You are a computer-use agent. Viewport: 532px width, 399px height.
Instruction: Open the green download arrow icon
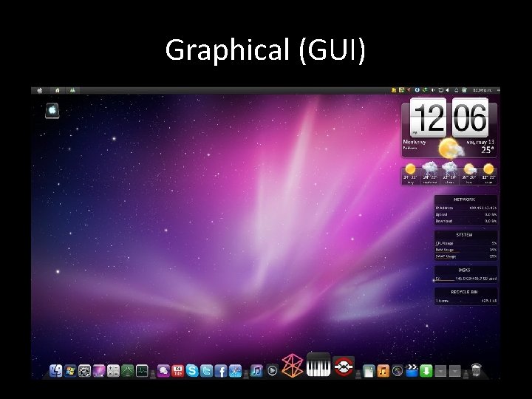click(426, 370)
